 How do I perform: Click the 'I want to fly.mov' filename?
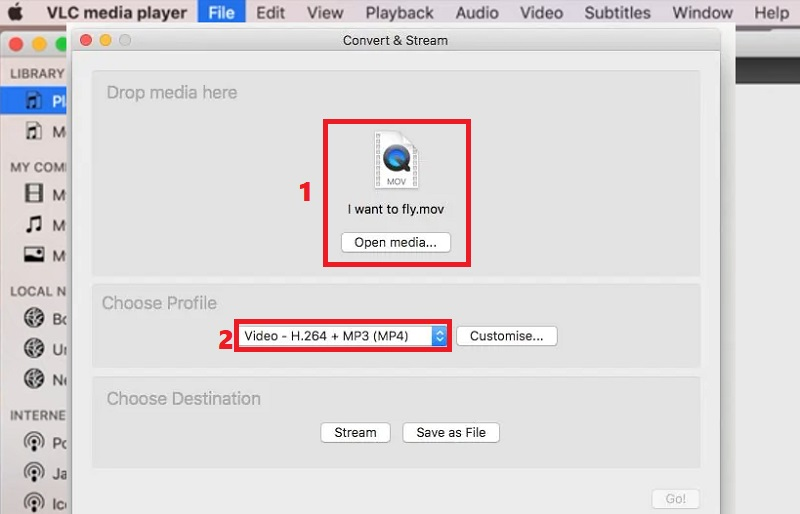click(396, 209)
